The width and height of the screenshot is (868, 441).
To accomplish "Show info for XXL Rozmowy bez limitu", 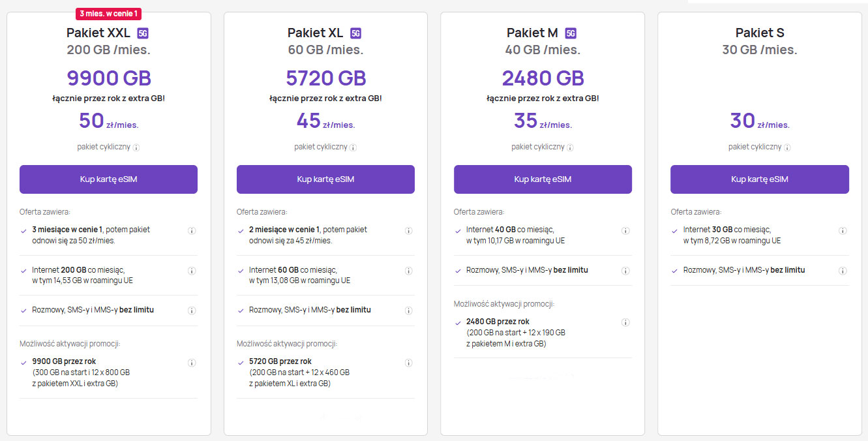I will click(192, 311).
